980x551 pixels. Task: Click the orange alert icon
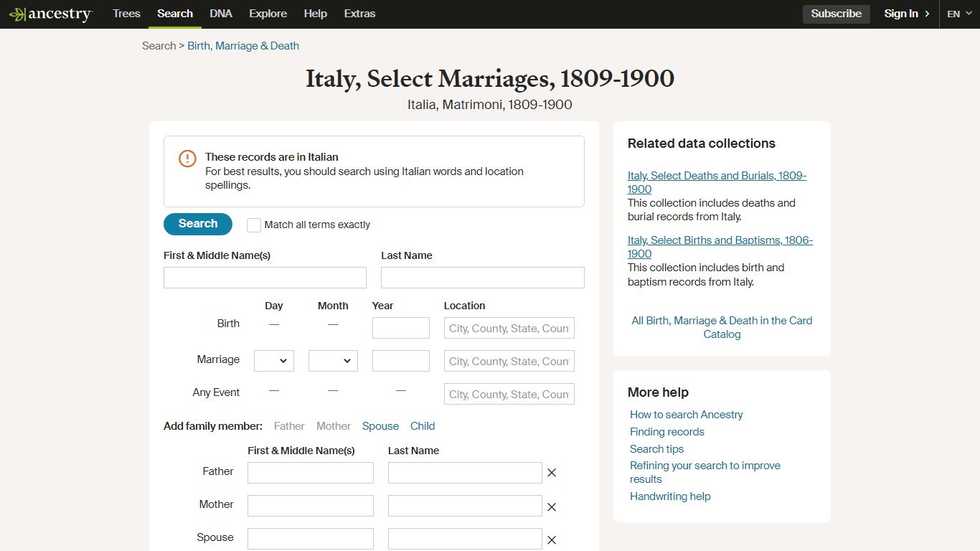(x=187, y=159)
